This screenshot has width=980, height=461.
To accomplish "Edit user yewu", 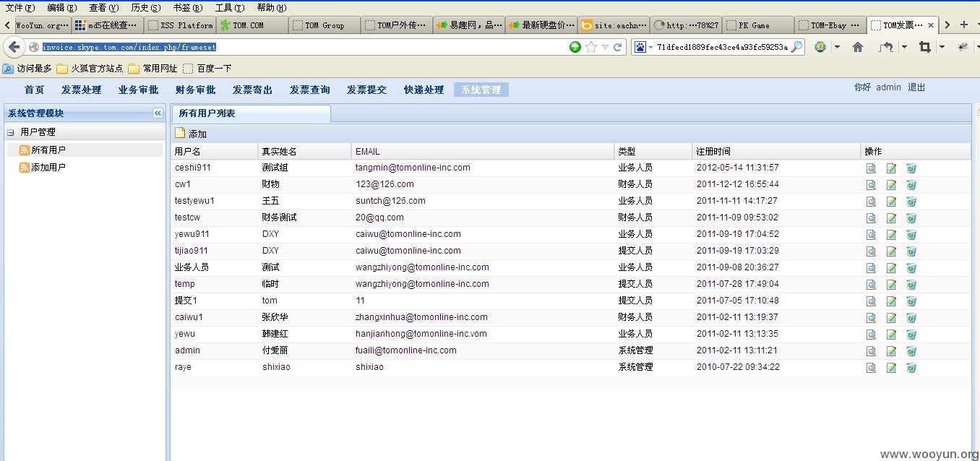I will pos(891,335).
